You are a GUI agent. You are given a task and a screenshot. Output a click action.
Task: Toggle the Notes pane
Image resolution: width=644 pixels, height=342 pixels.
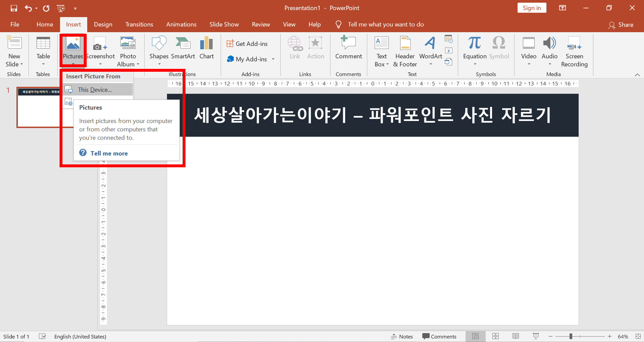[402, 337]
